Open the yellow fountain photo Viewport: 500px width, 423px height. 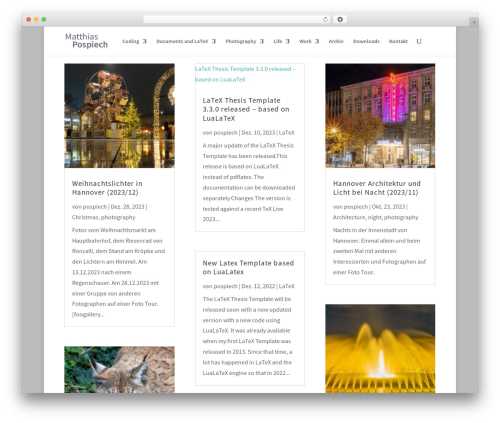click(x=380, y=348)
